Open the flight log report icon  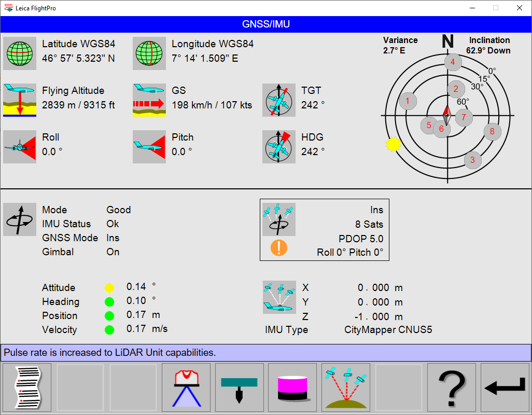[x=26, y=387]
